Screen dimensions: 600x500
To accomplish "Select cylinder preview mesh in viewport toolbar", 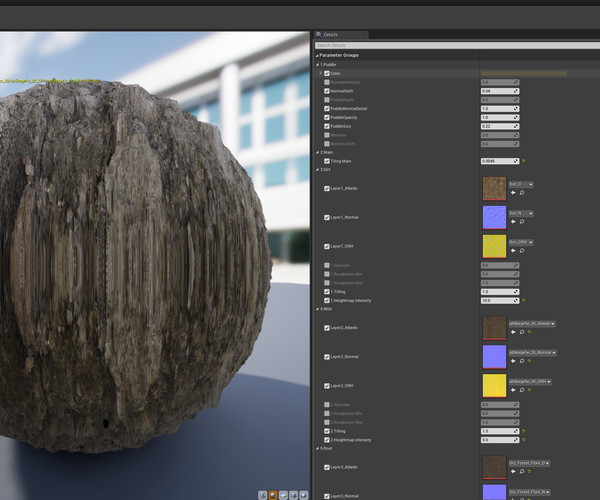I will click(x=262, y=495).
